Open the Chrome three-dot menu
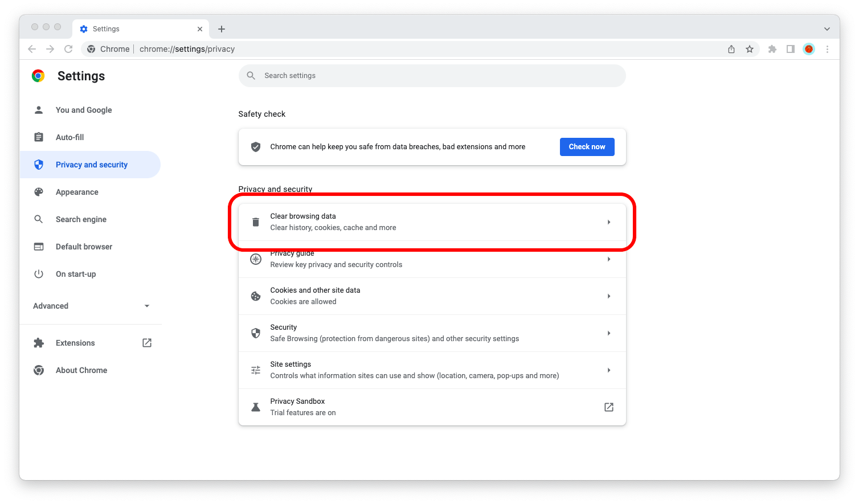Screen dimensions: 859x504 827,49
